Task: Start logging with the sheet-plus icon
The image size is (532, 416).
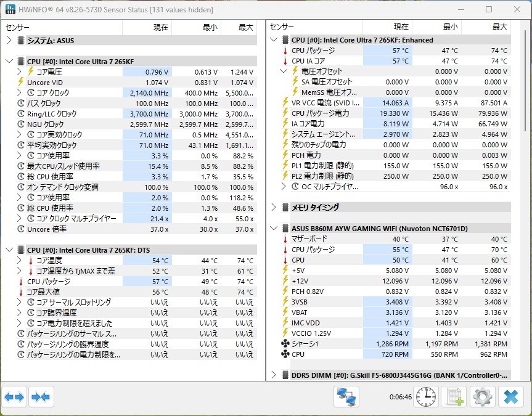Action: pyautogui.click(x=454, y=397)
